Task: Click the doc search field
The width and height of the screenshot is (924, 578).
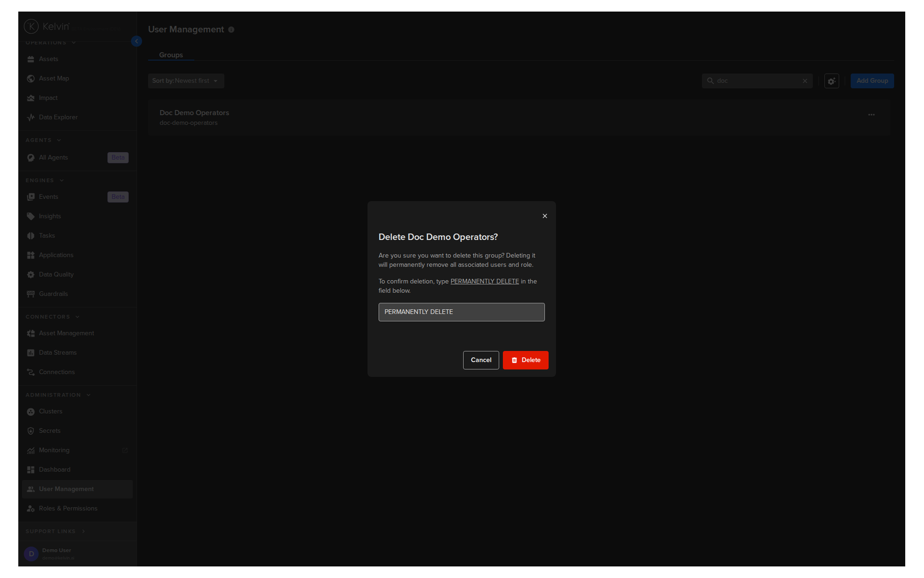Action: point(757,81)
